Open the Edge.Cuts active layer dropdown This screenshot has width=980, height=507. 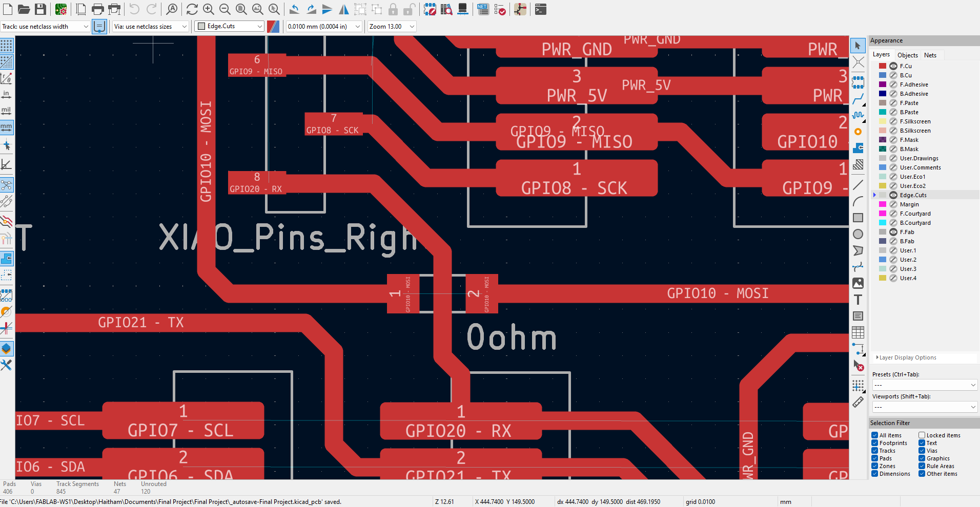[230, 26]
